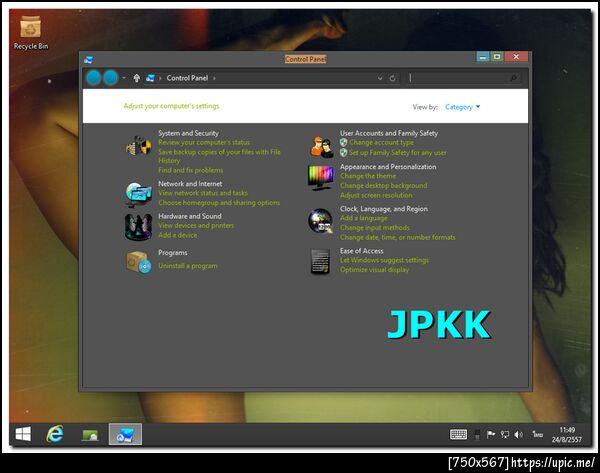Viewport: 600px width, 473px height.
Task: Open the volume speaker tray icon
Action: 518,434
